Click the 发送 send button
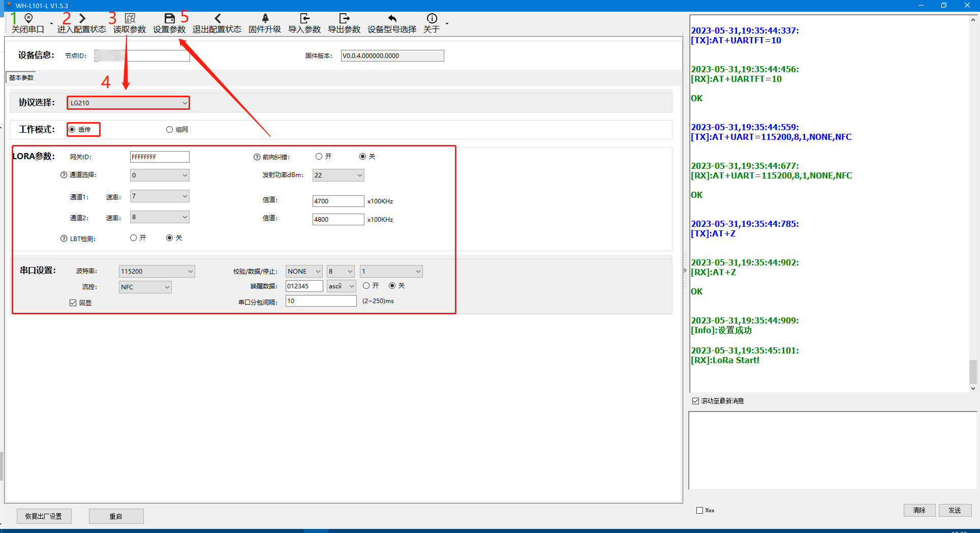 tap(955, 510)
